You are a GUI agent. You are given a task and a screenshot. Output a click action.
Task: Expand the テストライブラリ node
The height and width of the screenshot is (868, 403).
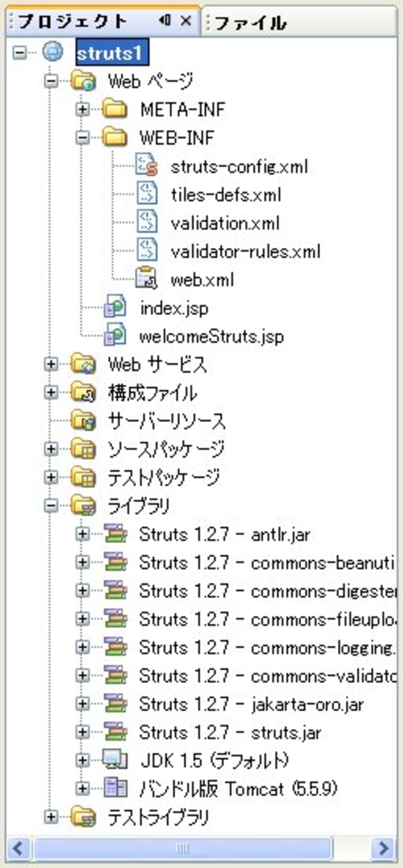[x=50, y=817]
